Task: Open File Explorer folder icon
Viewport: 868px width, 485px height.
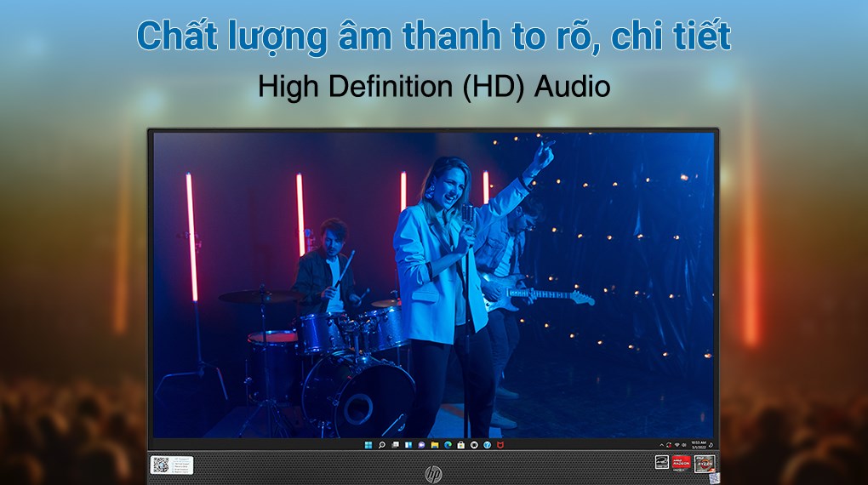Action: tap(435, 445)
